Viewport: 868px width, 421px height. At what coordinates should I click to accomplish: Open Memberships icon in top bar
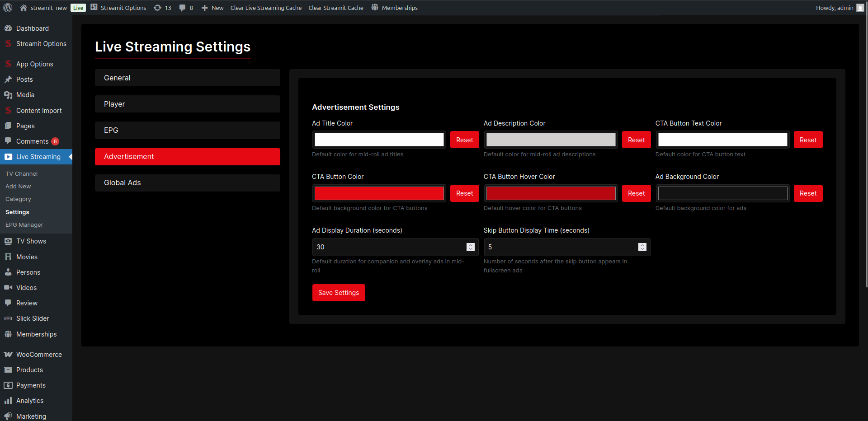point(375,7)
